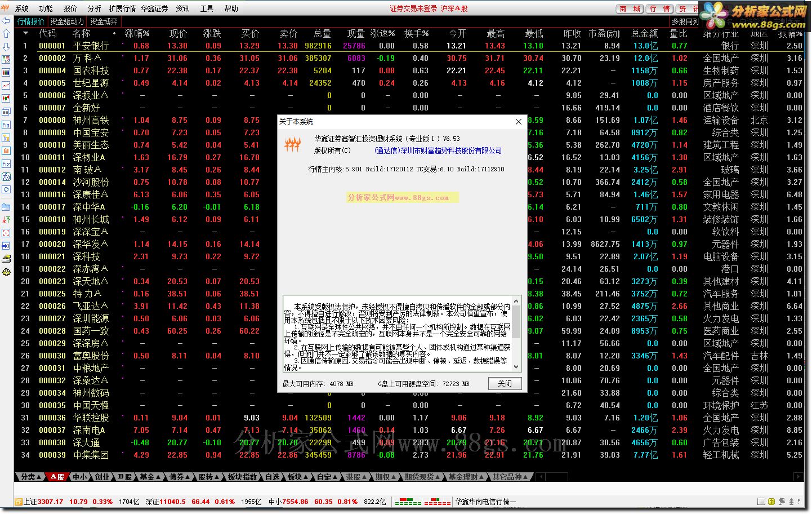The image size is (812, 514).
Task: Open the 系统 menu
Action: [x=22, y=8]
